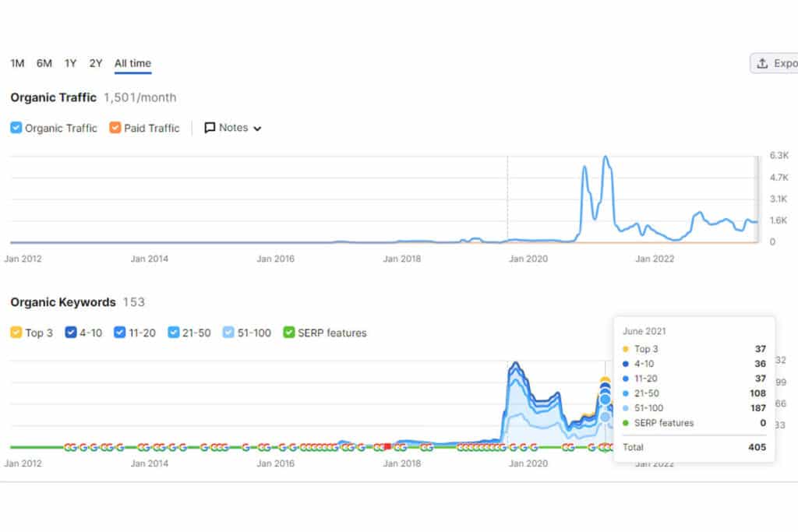Click the 21-50 value 108 in tooltip
This screenshot has height=532, width=798.
pyautogui.click(x=757, y=393)
